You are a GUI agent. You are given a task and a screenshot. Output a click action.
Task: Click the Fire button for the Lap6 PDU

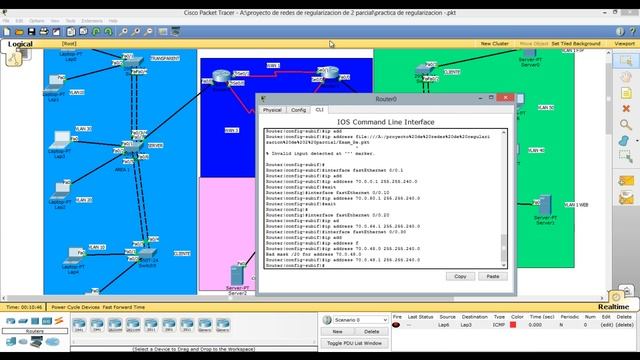pos(396,325)
